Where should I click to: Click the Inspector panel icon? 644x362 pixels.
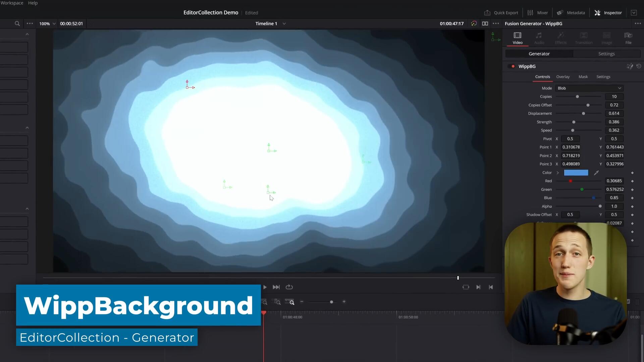(598, 12)
